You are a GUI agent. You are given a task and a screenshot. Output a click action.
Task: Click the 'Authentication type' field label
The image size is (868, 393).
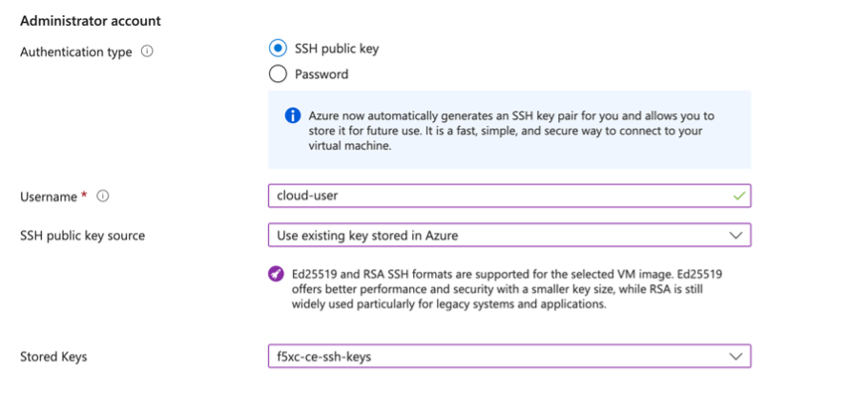[x=76, y=52]
